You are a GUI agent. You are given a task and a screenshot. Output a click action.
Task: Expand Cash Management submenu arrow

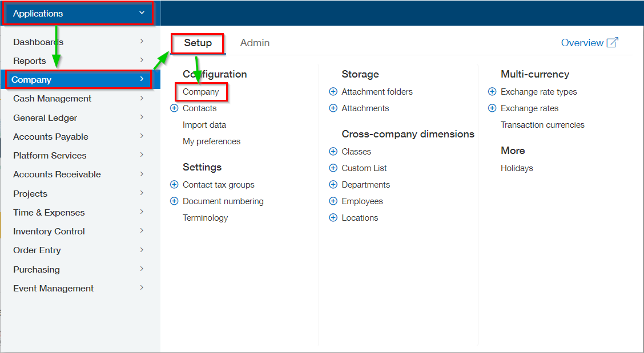[142, 98]
